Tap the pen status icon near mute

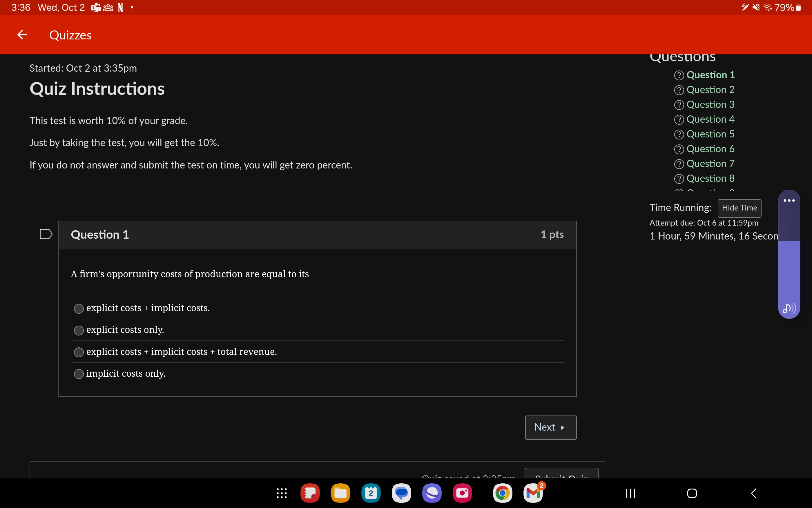pyautogui.click(x=745, y=7)
